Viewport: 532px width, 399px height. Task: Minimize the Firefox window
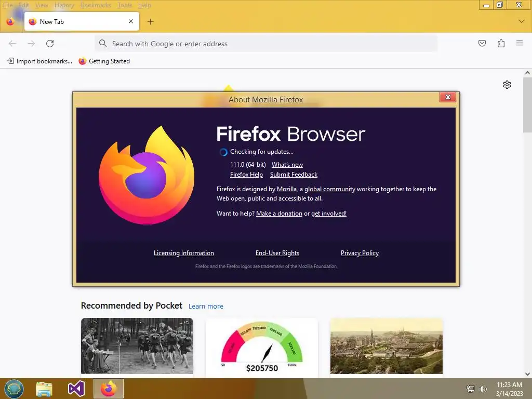pos(486,5)
